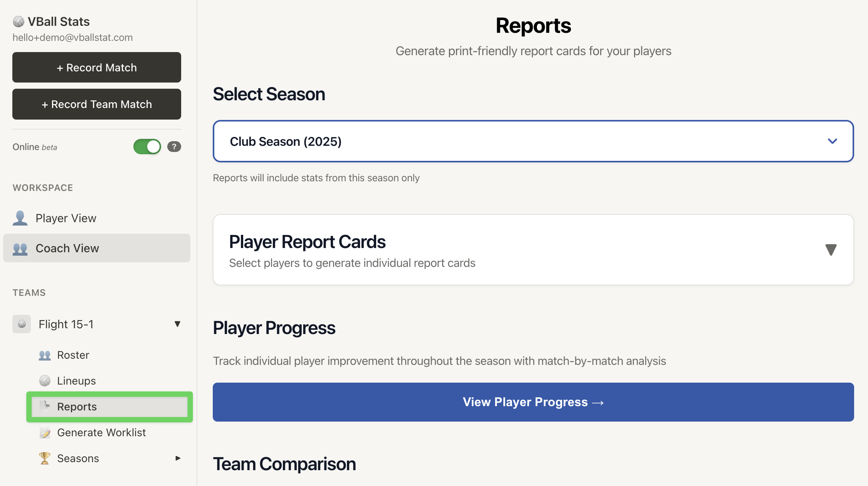Image resolution: width=868 pixels, height=486 pixels.
Task: Open the Roster page
Action: (73, 355)
